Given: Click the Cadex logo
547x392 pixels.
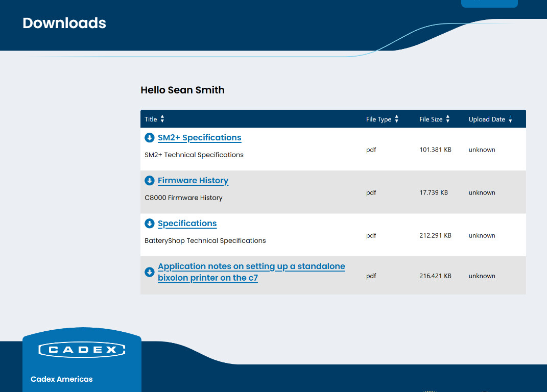Looking at the screenshot, I should tap(82, 349).
